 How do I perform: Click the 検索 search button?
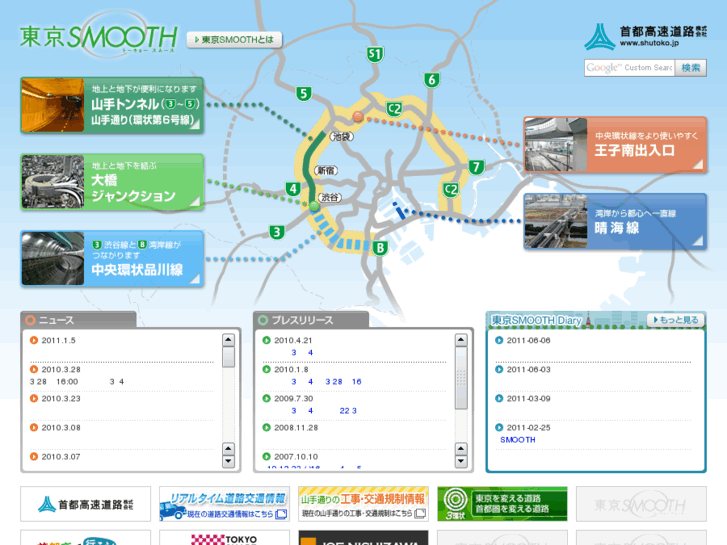coord(691,68)
